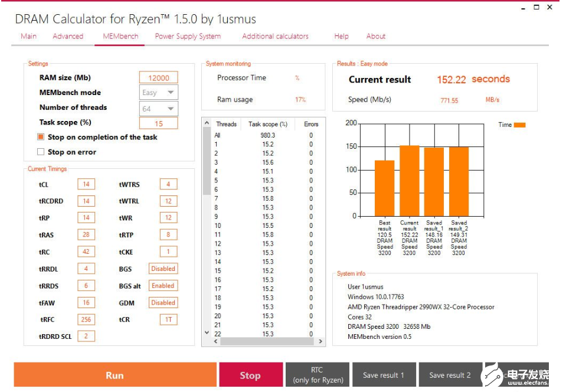Toggle Stop on completion of the task
The image size is (566, 392).
pos(41,137)
